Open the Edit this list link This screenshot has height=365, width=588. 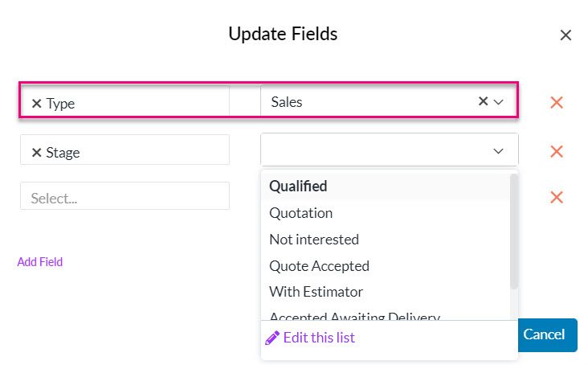point(319,338)
